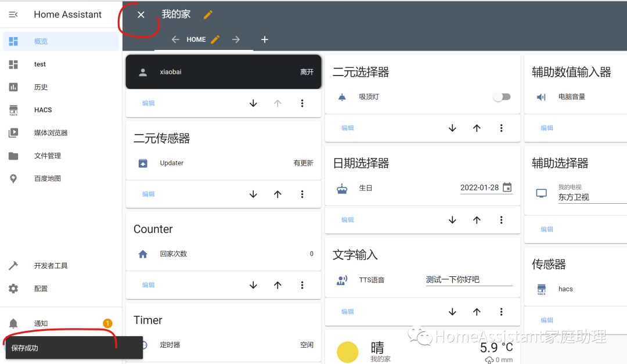The width and height of the screenshot is (627, 364).
Task: Click the TTS语音 text input field
Action: pos(469,280)
